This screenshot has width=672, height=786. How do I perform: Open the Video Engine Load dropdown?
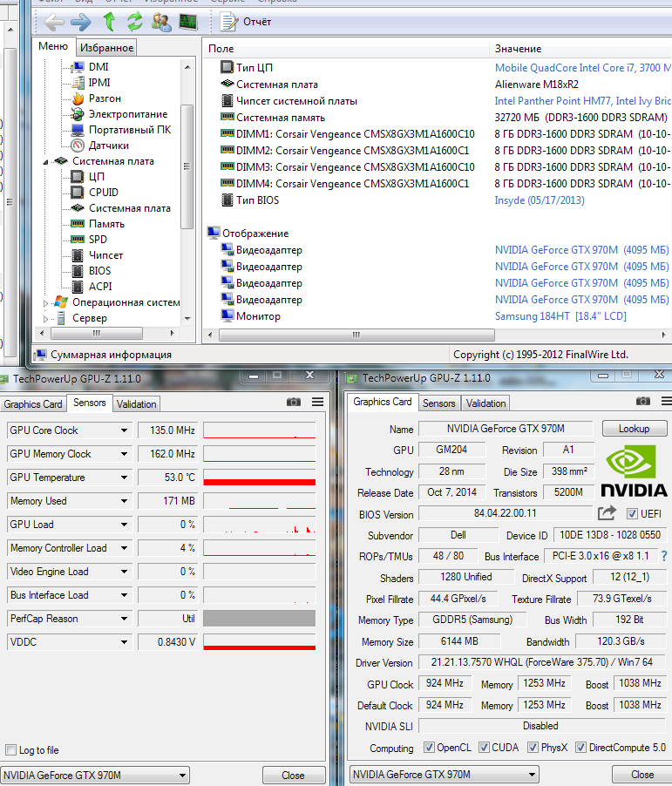pyautogui.click(x=124, y=572)
